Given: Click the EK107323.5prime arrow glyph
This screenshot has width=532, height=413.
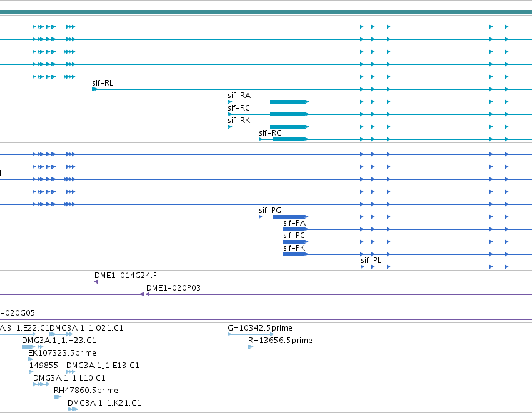Looking at the screenshot, I should (x=31, y=359).
